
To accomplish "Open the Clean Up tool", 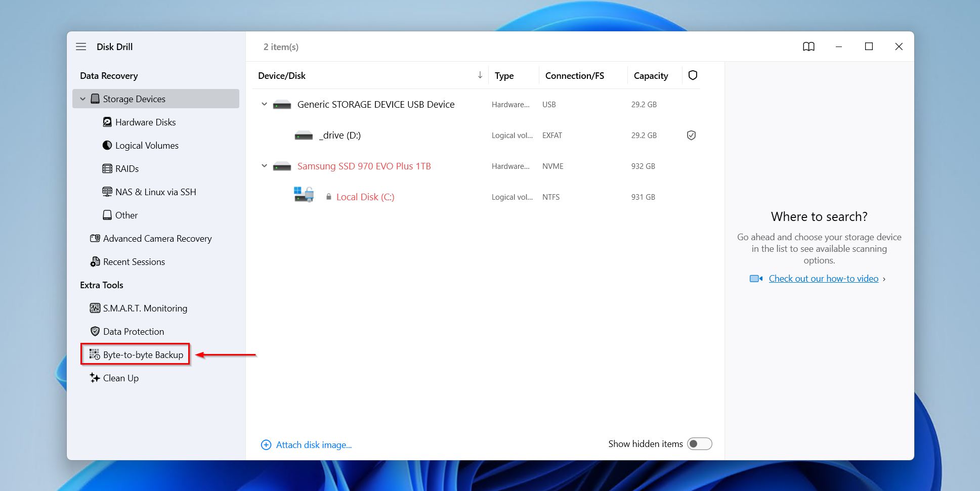I will click(x=120, y=378).
